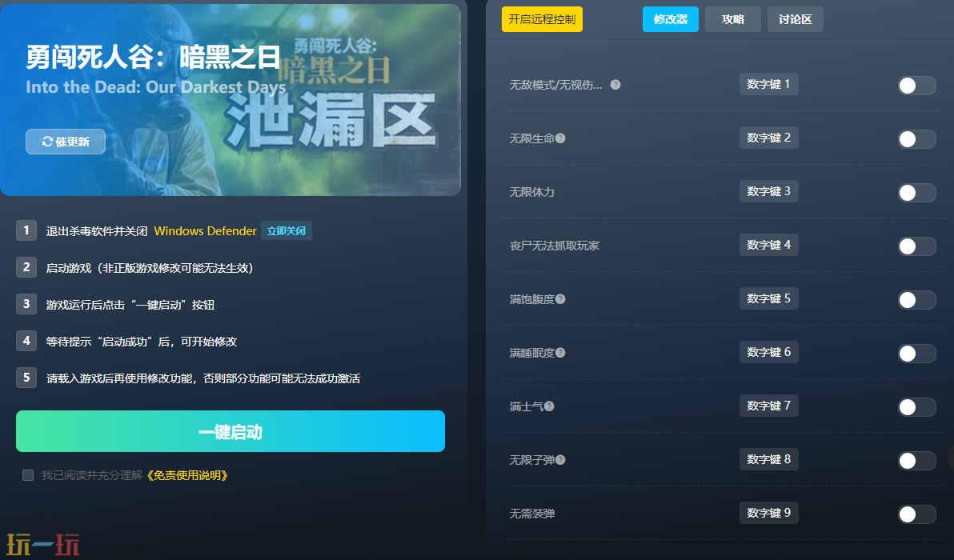The image size is (954, 560).
Task: Click the 数字键 4 hotkey field
Action: click(x=768, y=245)
